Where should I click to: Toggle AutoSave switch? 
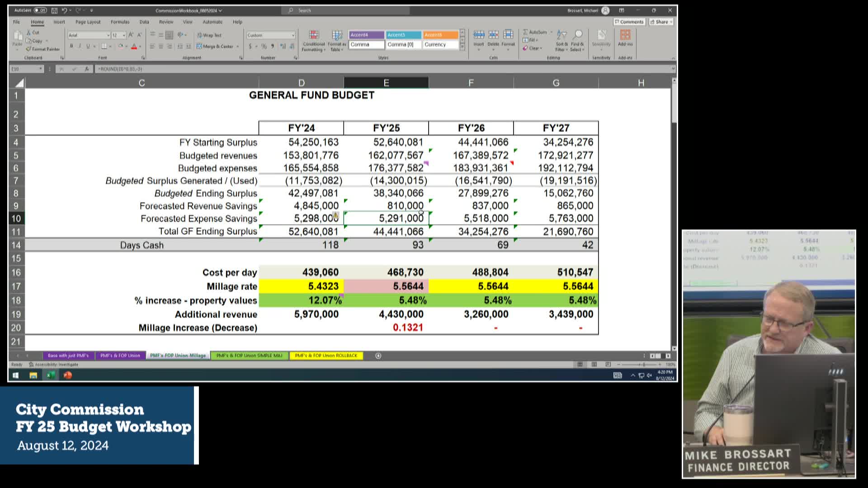pyautogui.click(x=40, y=10)
